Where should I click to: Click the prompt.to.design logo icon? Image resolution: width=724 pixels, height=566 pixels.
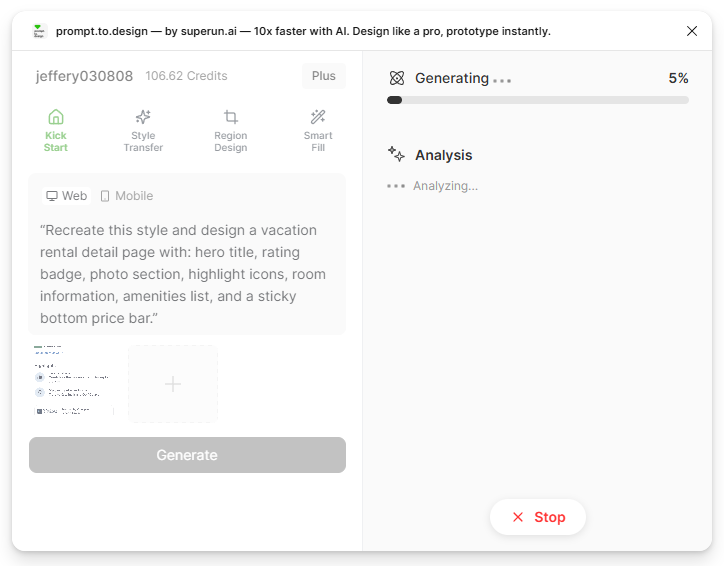click(39, 31)
